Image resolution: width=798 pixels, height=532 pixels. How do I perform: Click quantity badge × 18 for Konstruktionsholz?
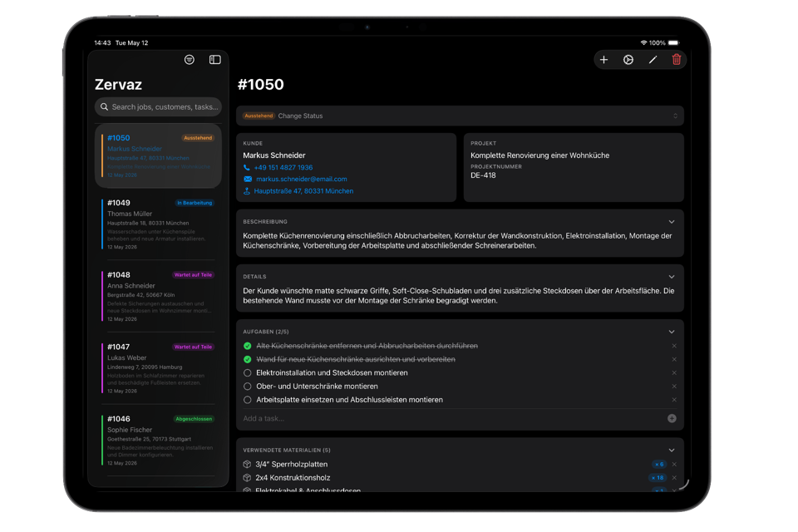658,478
